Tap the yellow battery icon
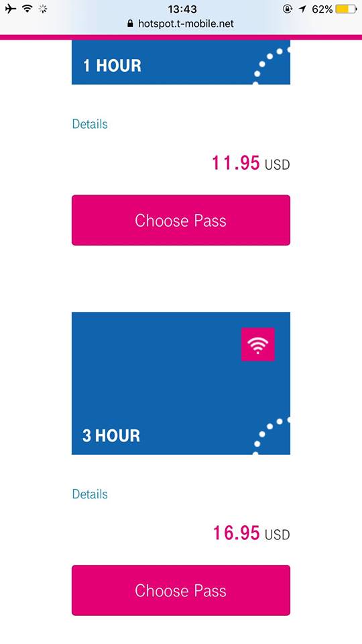This screenshot has height=644, width=362. (346, 9)
